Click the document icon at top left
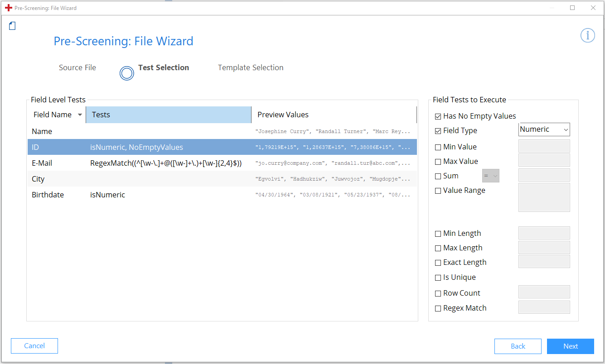Viewport: 605px width, 364px height. (x=12, y=26)
